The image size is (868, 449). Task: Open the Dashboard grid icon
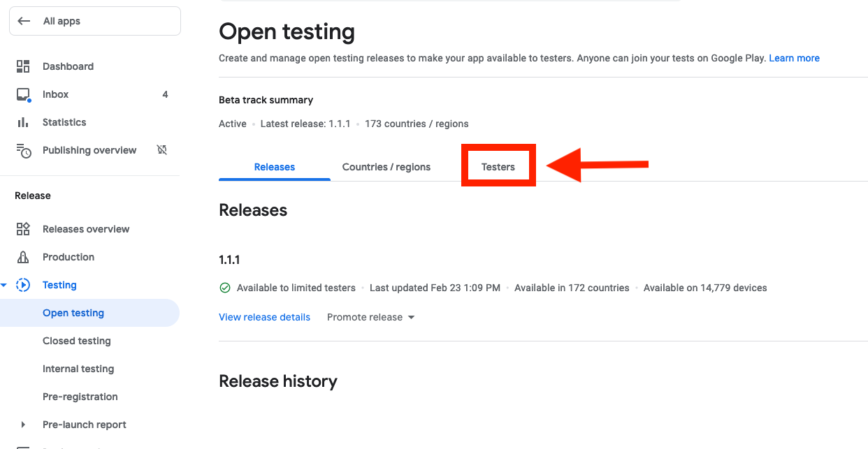click(x=23, y=66)
